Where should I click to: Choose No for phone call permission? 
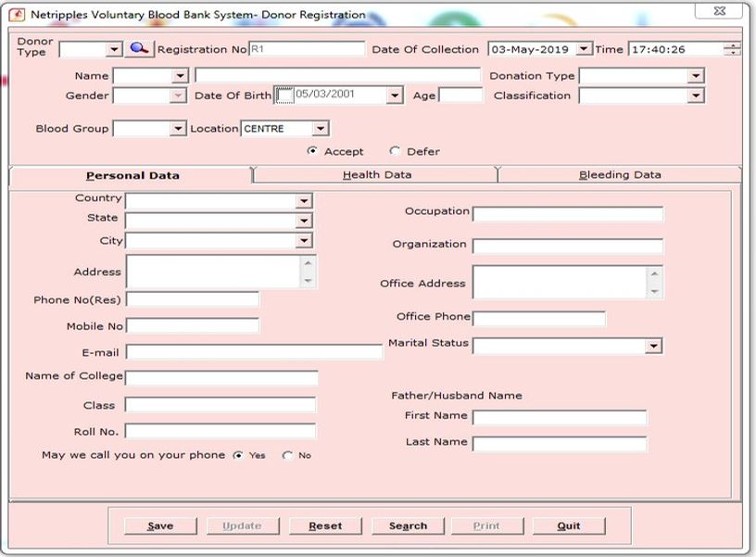287,455
